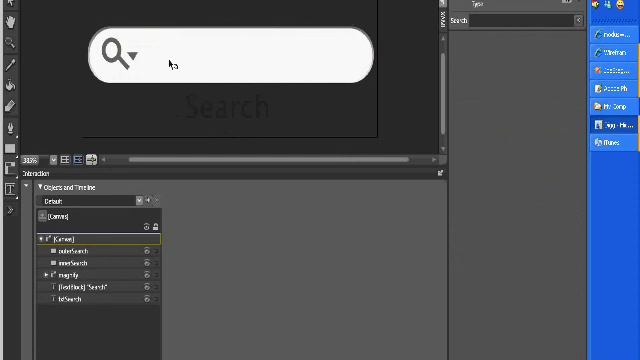
Task: Toggle lock-all padlock in timeline header
Action: pos(156,227)
